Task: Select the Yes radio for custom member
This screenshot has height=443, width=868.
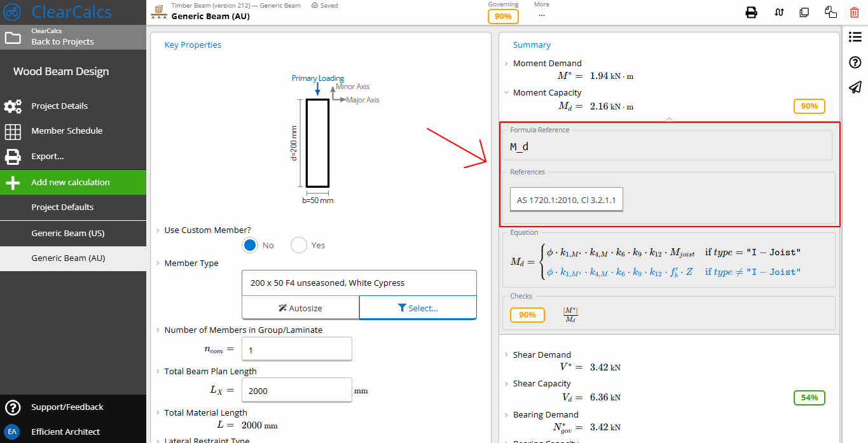Action: point(299,245)
